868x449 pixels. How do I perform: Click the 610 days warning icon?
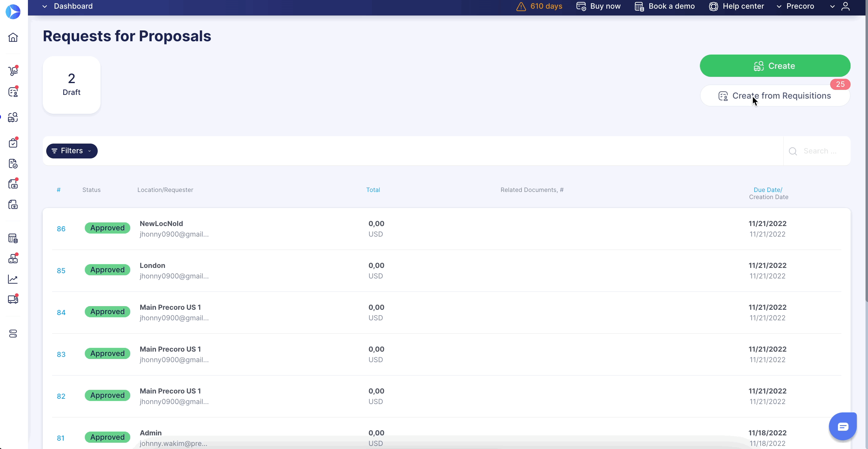521,7
